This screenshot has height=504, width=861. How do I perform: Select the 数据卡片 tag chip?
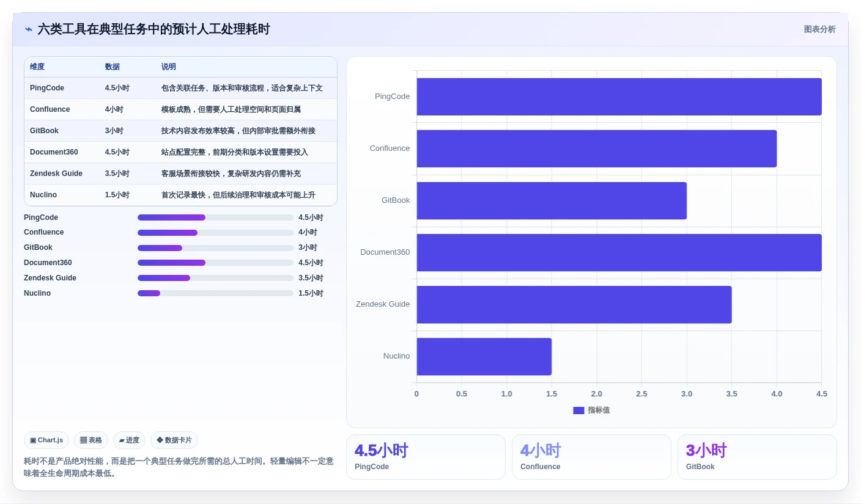(174, 440)
